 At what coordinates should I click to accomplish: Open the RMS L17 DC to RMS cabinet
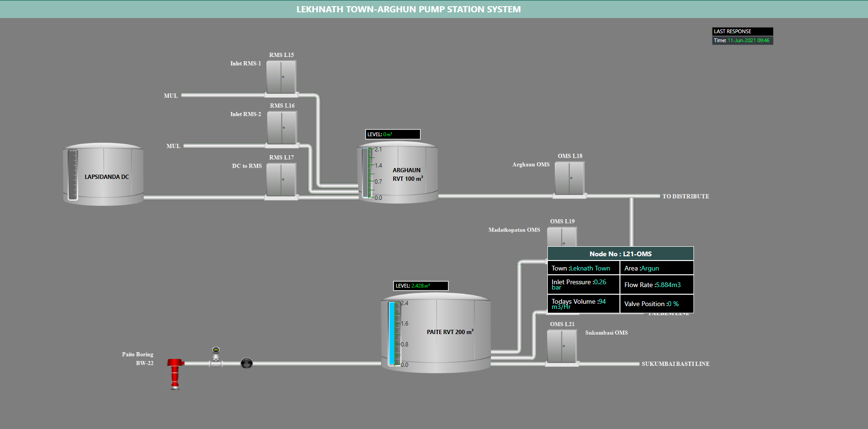281,179
